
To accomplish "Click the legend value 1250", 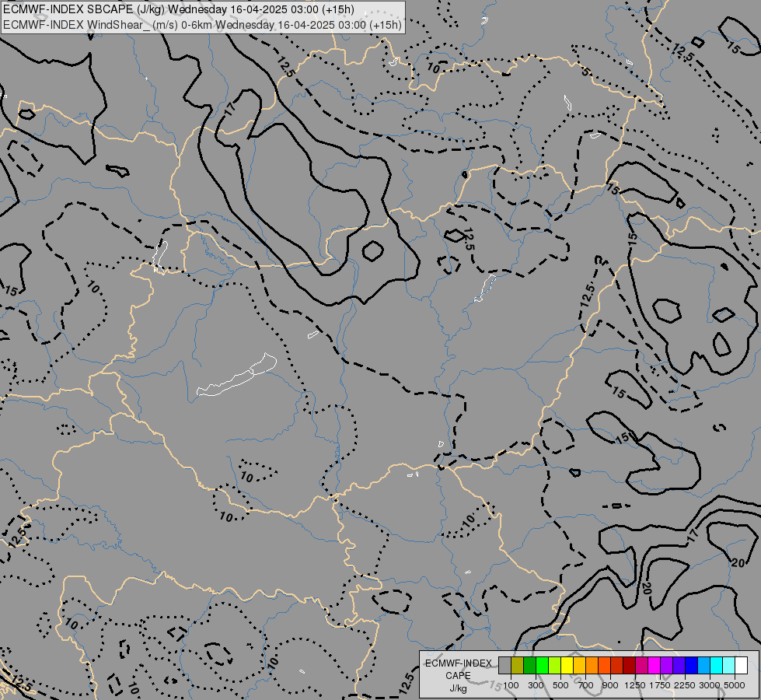I will tap(635, 685).
